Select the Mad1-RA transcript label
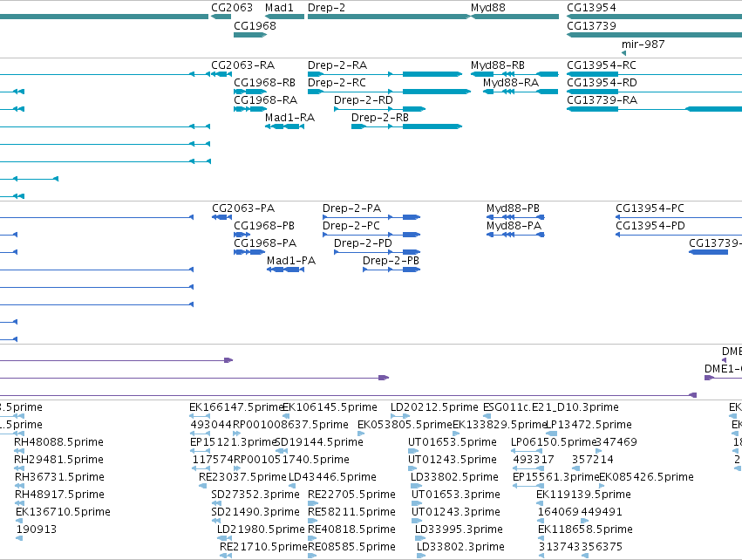Screen dimensions: 742x560 point(289,118)
